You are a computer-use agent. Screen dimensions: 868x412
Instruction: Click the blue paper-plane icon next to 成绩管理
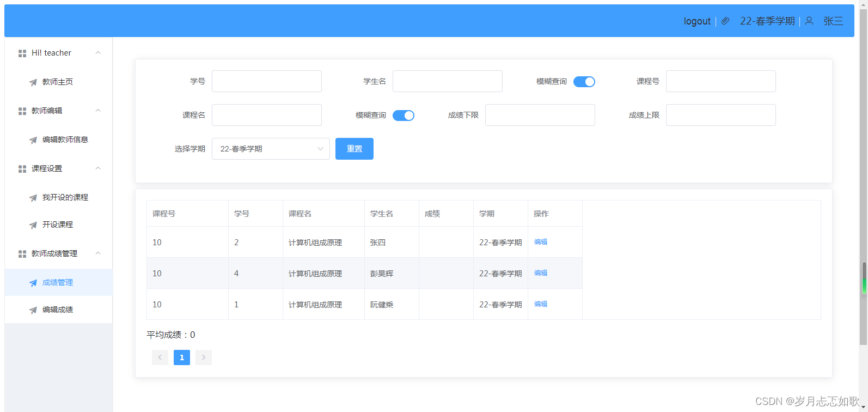(33, 283)
